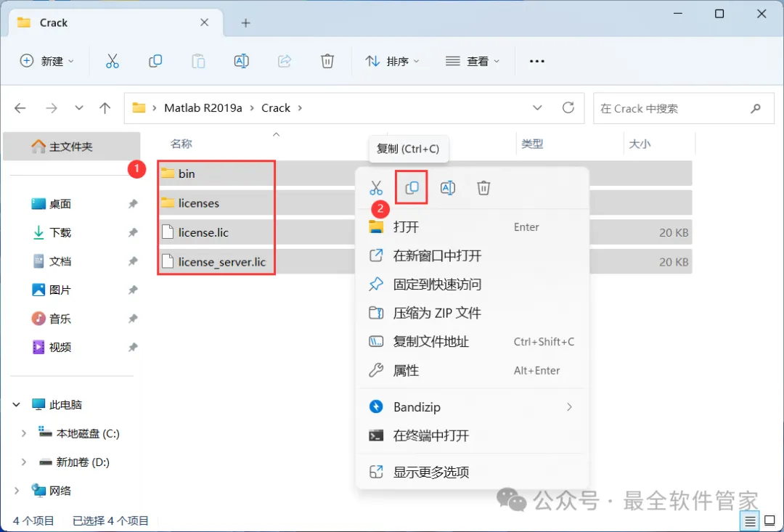
Task: Click the toolbar Delete trash icon
Action: (x=327, y=61)
